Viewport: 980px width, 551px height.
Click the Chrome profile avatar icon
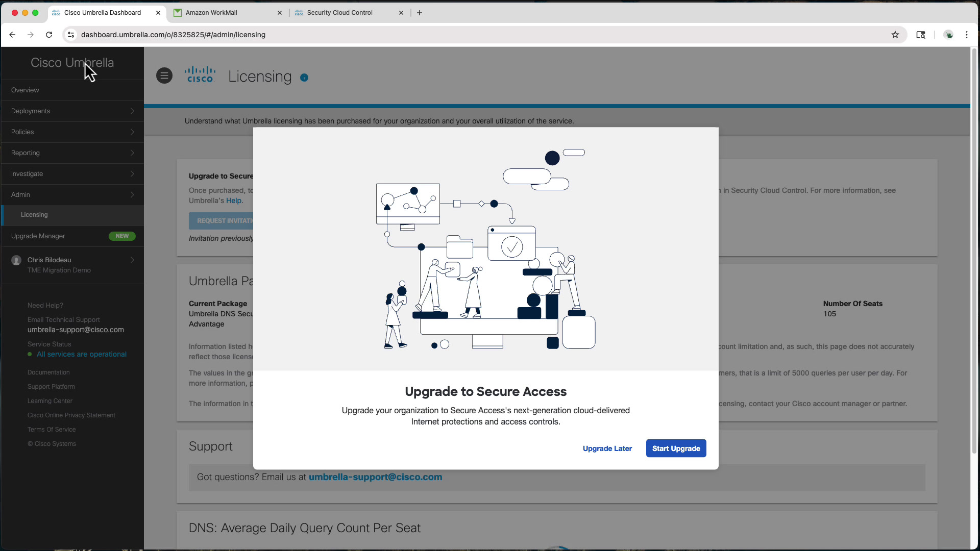pyautogui.click(x=948, y=35)
